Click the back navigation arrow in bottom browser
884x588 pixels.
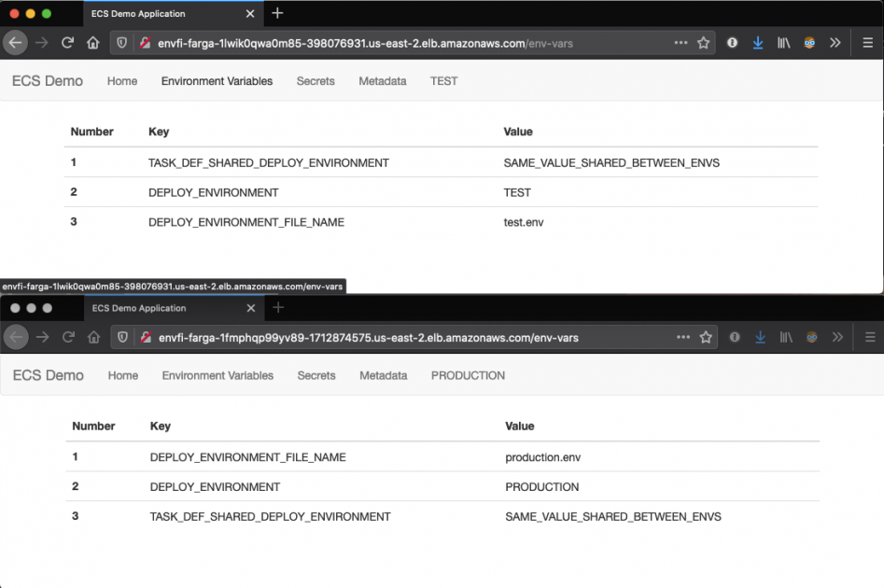coord(15,337)
